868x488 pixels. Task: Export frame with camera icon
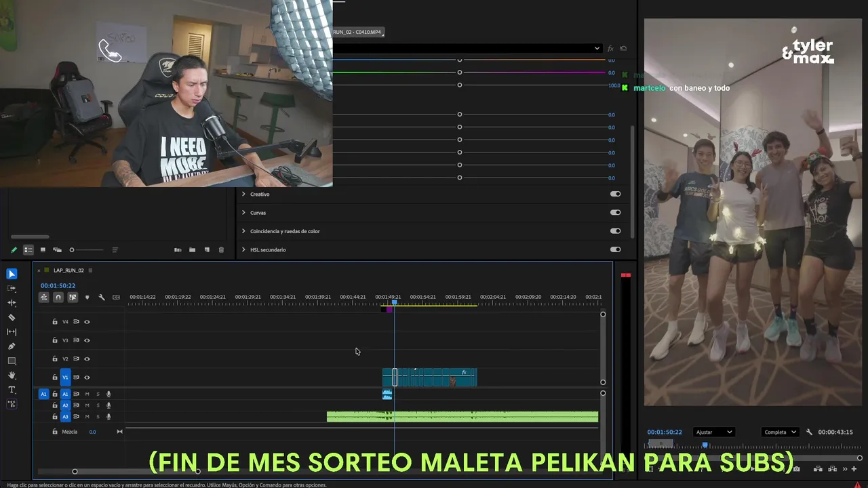(796, 468)
